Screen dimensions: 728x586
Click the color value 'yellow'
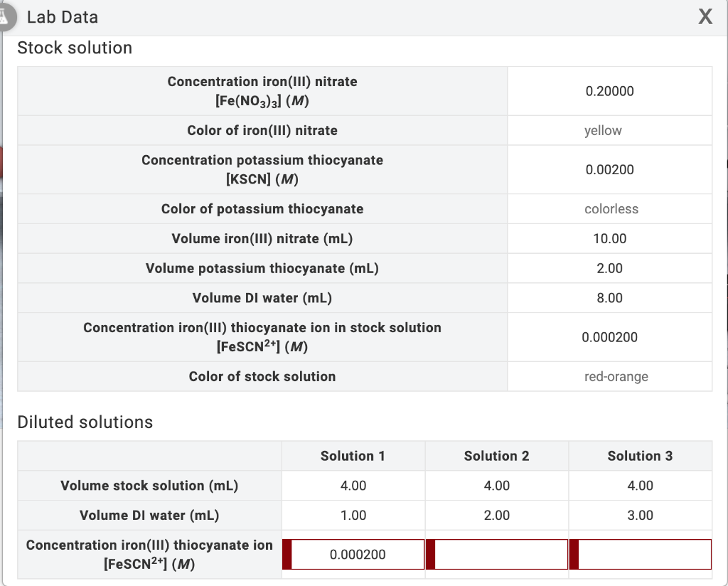[603, 130]
